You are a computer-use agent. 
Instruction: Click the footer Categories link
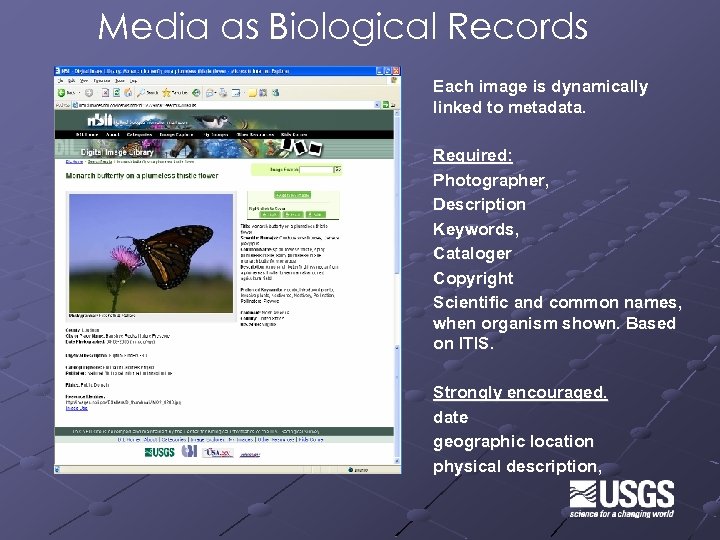click(174, 439)
